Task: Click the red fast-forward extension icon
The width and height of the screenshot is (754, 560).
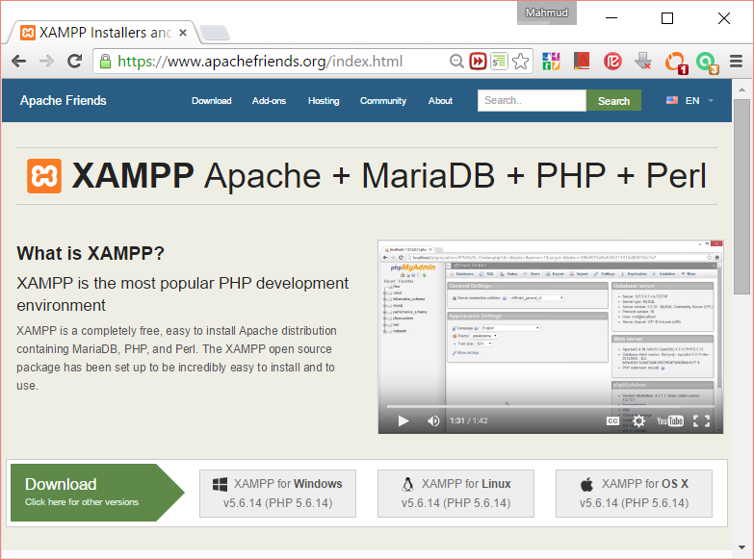Action: pos(478,61)
